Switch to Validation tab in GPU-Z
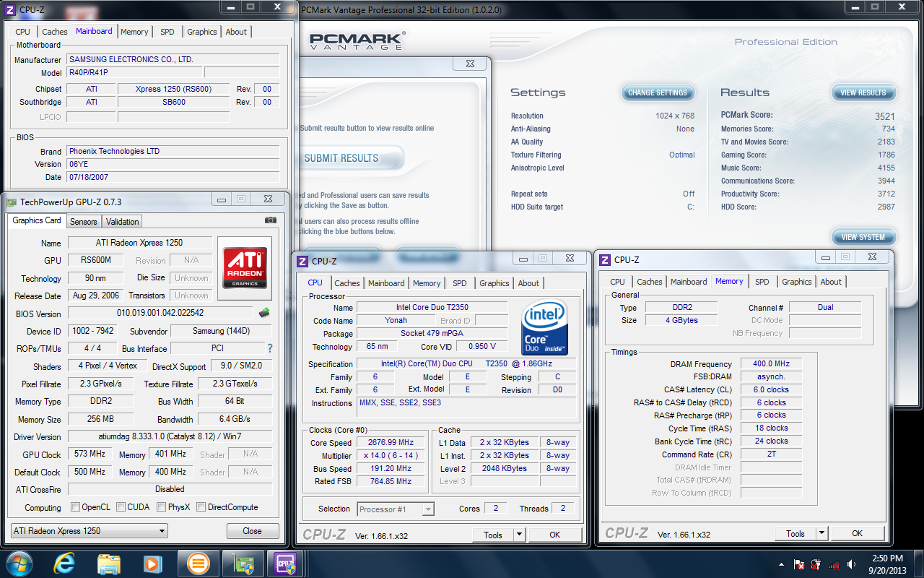924x578 pixels. [x=123, y=222]
